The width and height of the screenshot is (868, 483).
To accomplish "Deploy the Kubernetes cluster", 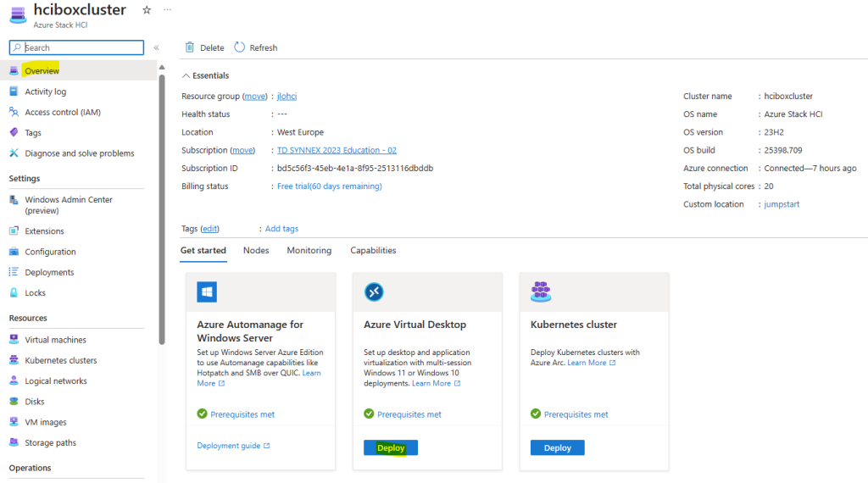I will (558, 447).
